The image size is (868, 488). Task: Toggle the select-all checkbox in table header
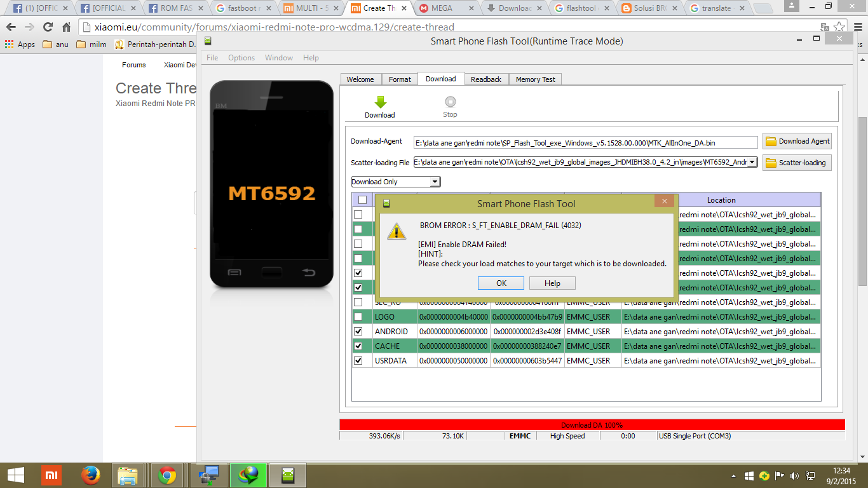point(362,200)
